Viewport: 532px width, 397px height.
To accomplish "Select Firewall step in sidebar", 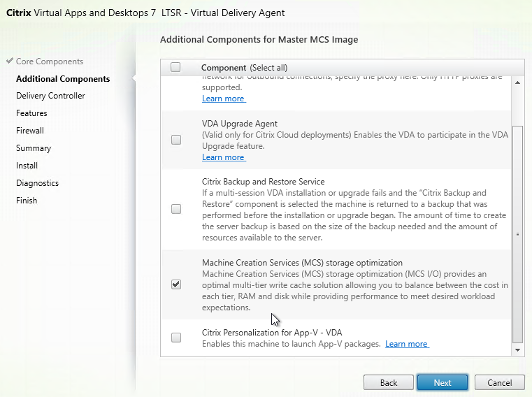I will (30, 131).
